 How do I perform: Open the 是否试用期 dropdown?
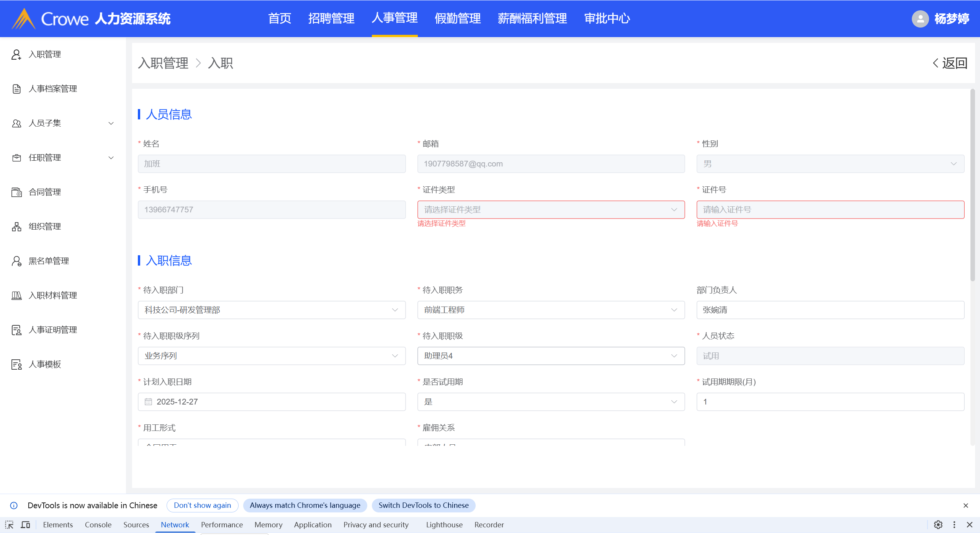pos(551,402)
